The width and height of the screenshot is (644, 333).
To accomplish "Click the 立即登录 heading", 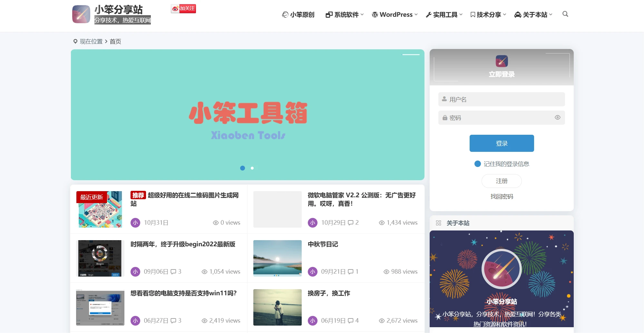I will click(x=502, y=74).
